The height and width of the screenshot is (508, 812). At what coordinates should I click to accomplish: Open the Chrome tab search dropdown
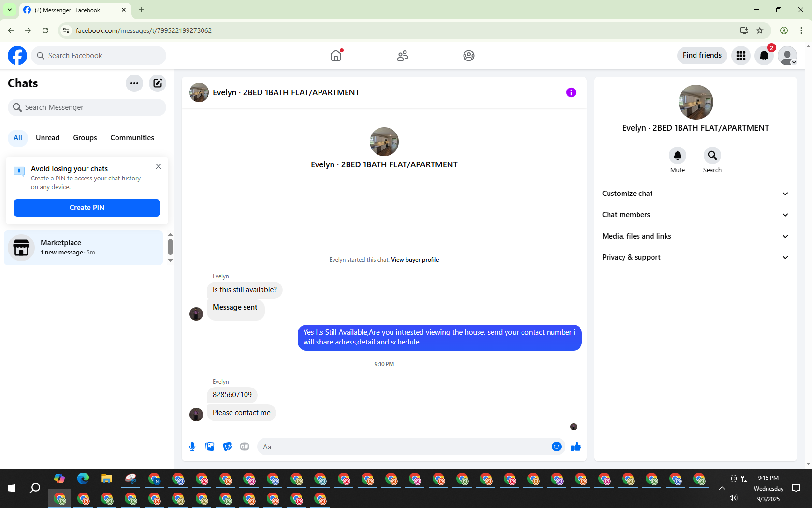pos(10,10)
